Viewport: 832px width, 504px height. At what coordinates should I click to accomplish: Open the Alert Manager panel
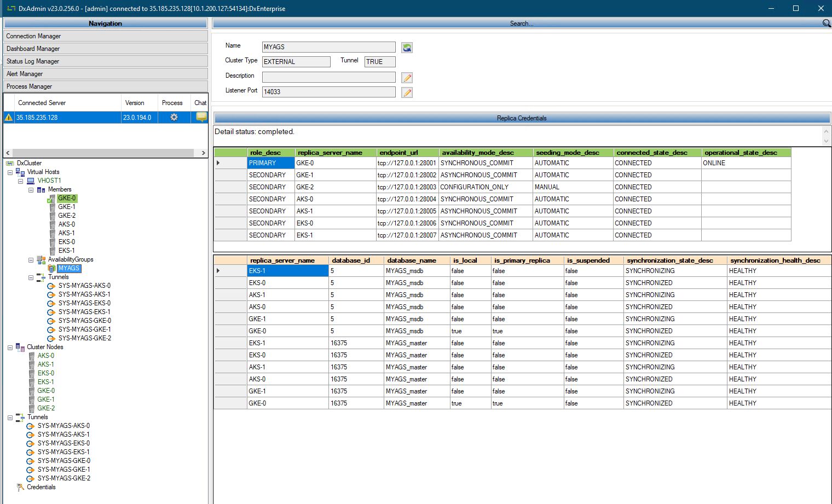[x=106, y=74]
